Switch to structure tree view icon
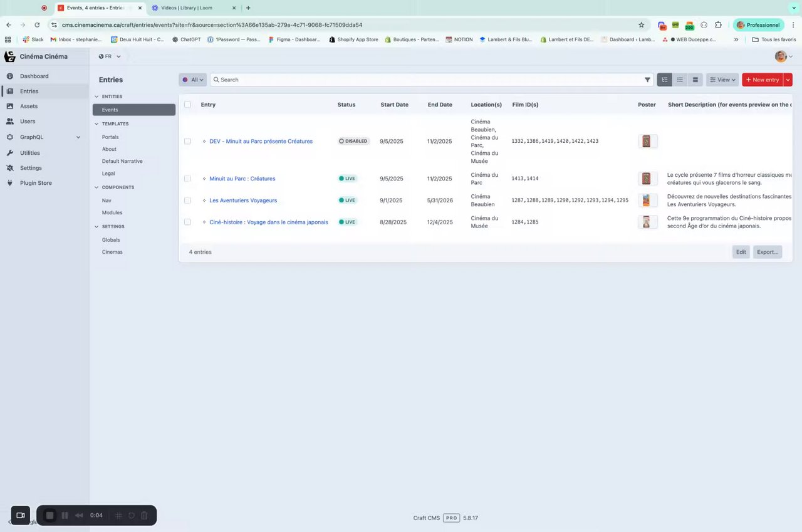 pos(664,80)
